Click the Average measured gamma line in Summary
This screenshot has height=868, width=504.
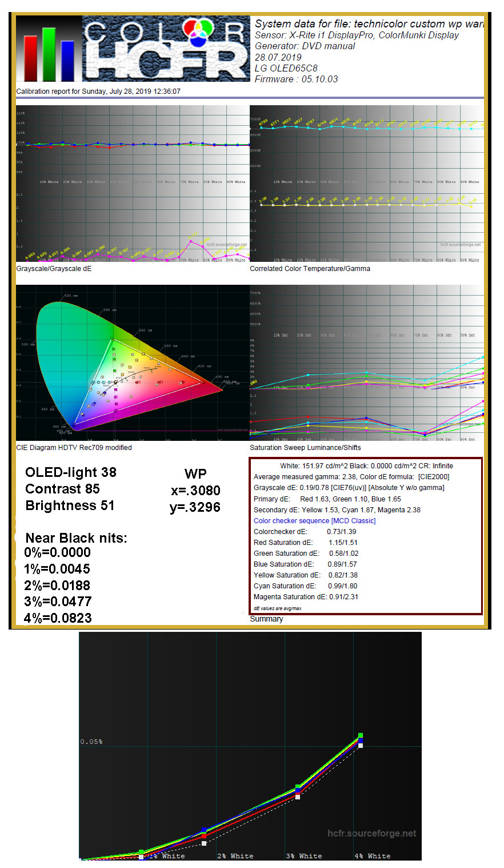pyautogui.click(x=351, y=477)
